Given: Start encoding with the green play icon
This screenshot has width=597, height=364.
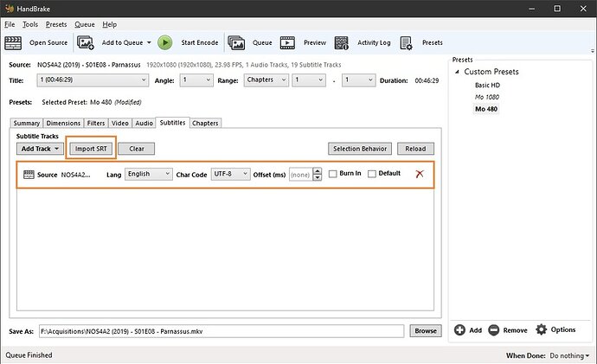Looking at the screenshot, I should tap(165, 42).
